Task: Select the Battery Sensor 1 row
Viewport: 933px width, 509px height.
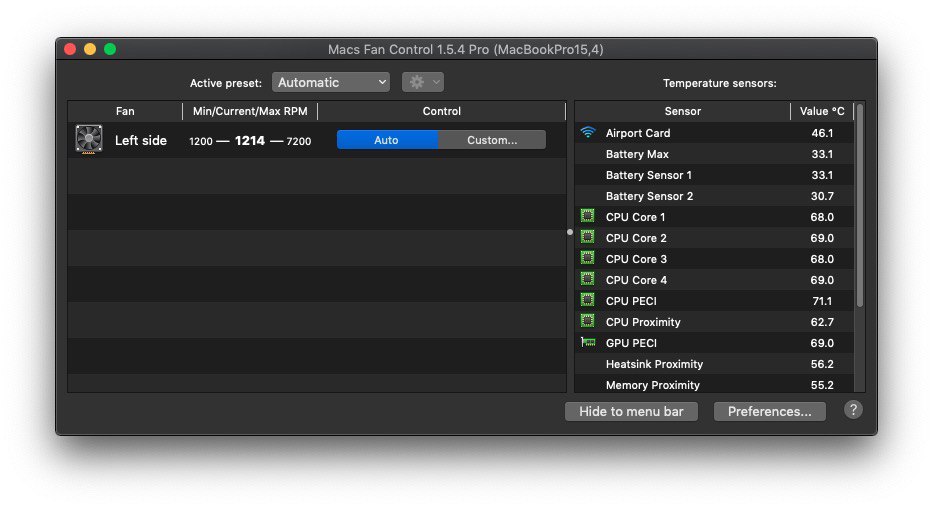Action: 714,175
